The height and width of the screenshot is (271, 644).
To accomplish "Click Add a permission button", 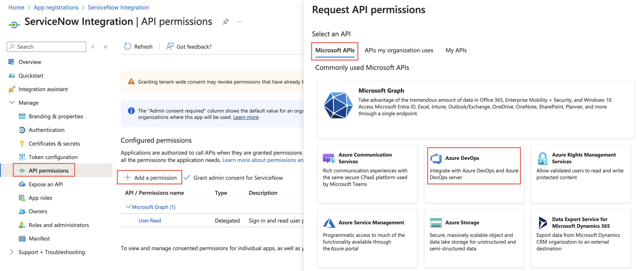I will 150,178.
